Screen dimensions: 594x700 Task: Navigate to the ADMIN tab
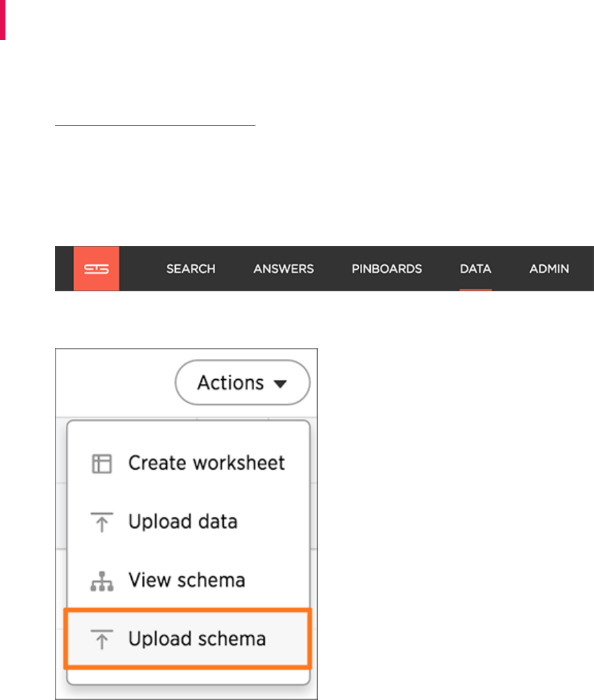coord(549,269)
